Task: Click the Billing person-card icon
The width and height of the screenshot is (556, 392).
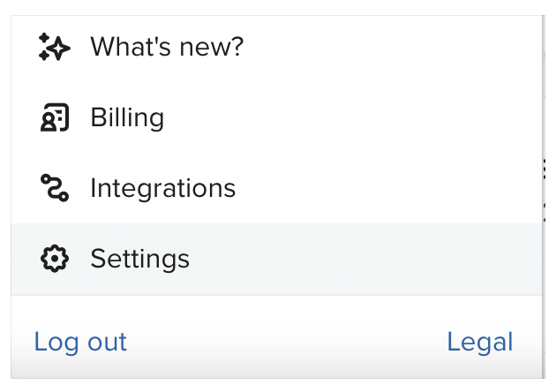Action: 54,117
